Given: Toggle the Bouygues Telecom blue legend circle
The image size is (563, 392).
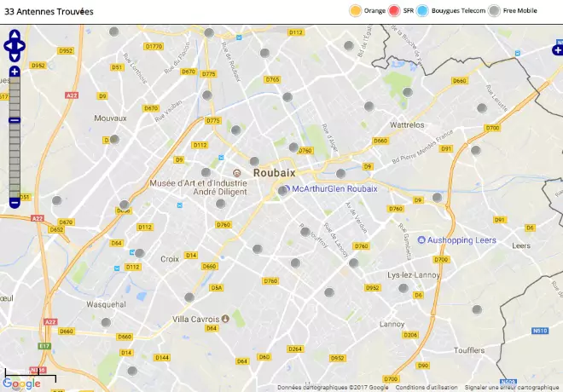Looking at the screenshot, I should (x=422, y=11).
